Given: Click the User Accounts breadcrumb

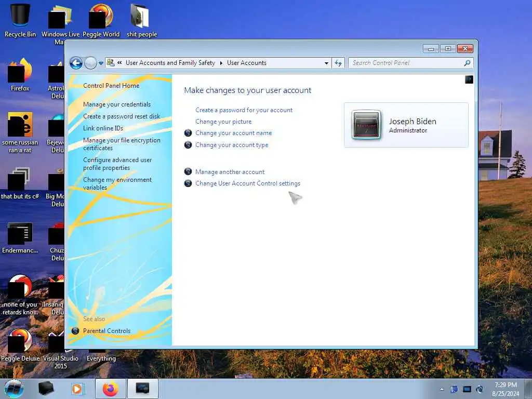Looking at the screenshot, I should 247,63.
